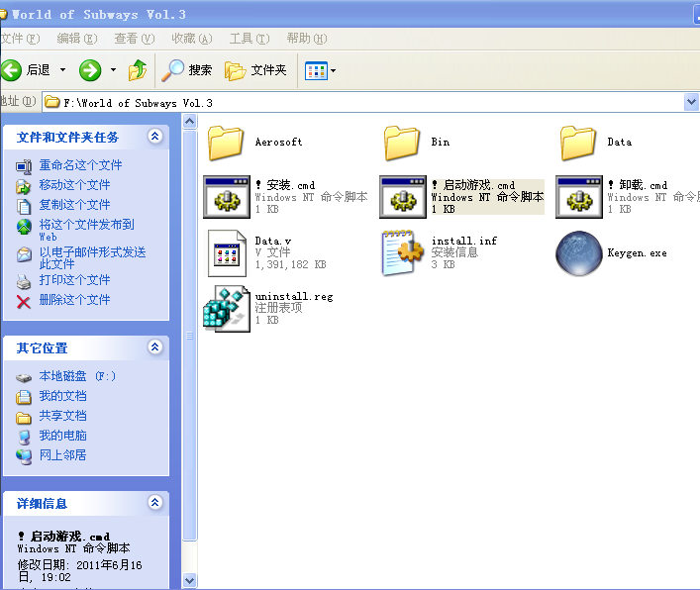Collapse the 文件和文件夹任务 panel

(x=154, y=137)
